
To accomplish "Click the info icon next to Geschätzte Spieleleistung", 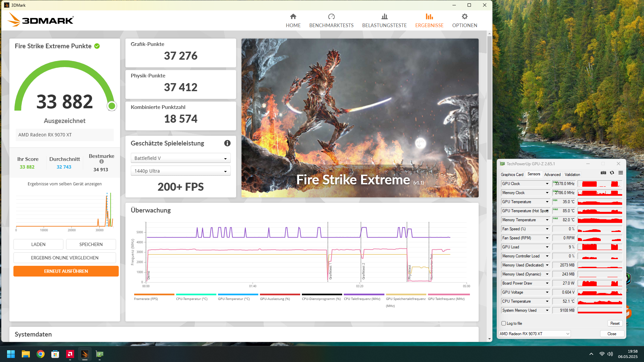I will click(x=227, y=143).
